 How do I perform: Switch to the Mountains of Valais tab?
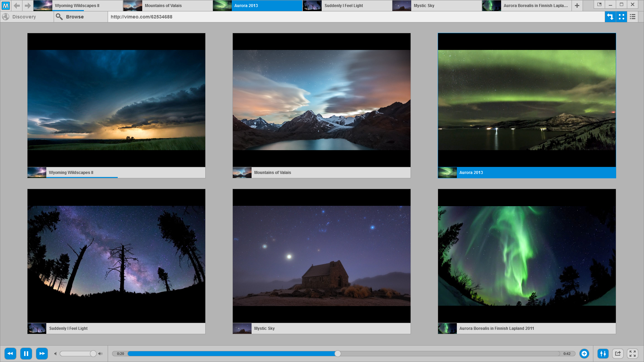point(168,5)
